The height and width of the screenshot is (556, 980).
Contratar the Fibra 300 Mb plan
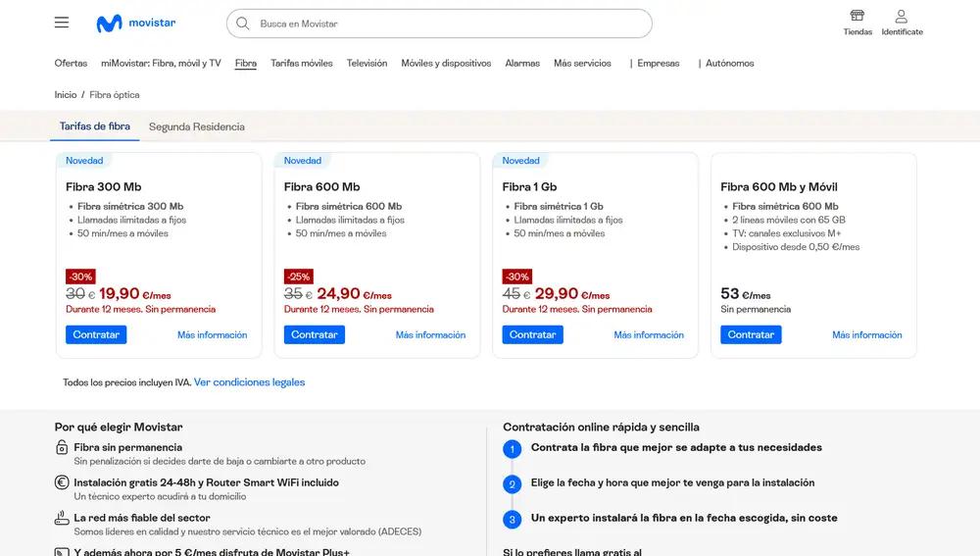(96, 334)
